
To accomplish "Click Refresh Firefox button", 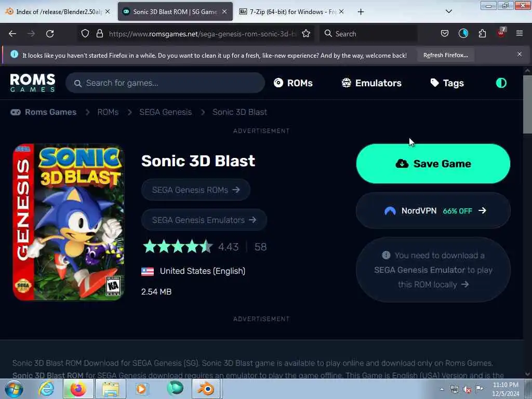I will (445, 55).
